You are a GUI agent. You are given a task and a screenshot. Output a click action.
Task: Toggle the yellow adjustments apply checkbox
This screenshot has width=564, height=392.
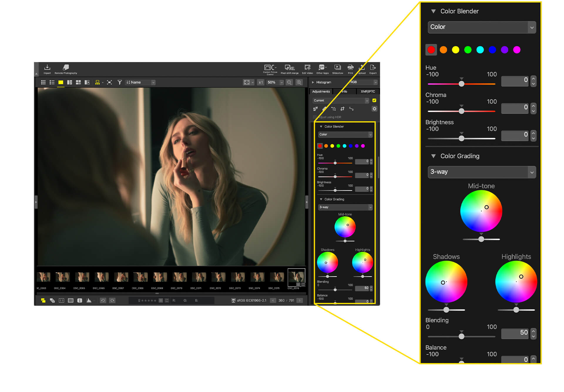tap(374, 100)
